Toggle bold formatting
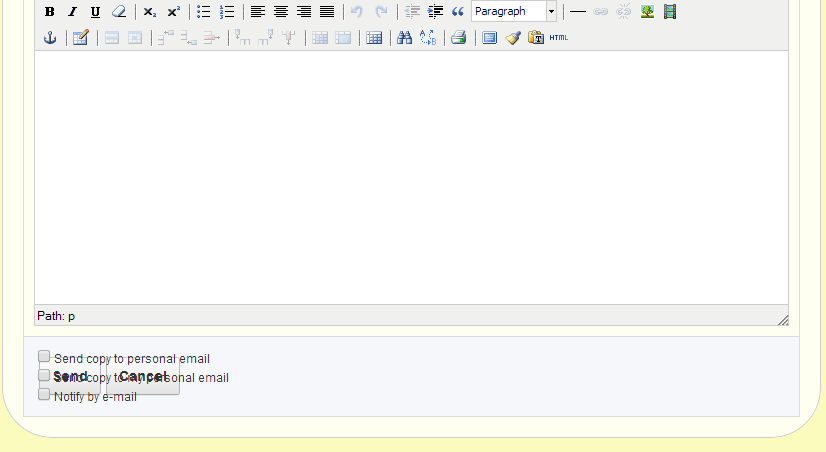 (x=50, y=12)
